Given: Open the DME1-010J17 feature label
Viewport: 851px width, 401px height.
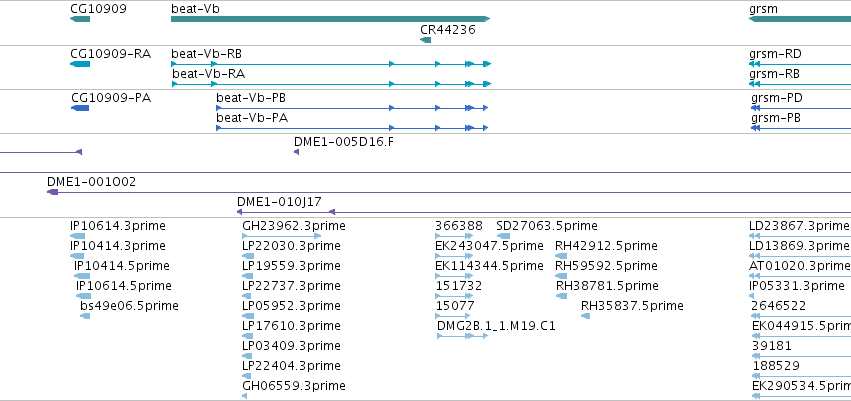Looking at the screenshot, I should pos(279,202).
